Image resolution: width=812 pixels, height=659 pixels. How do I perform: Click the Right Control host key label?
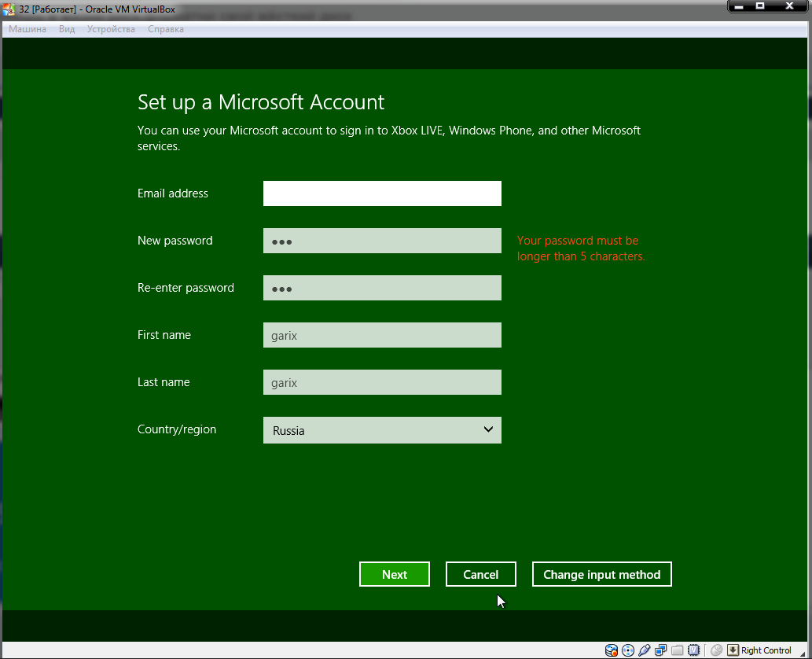766,650
